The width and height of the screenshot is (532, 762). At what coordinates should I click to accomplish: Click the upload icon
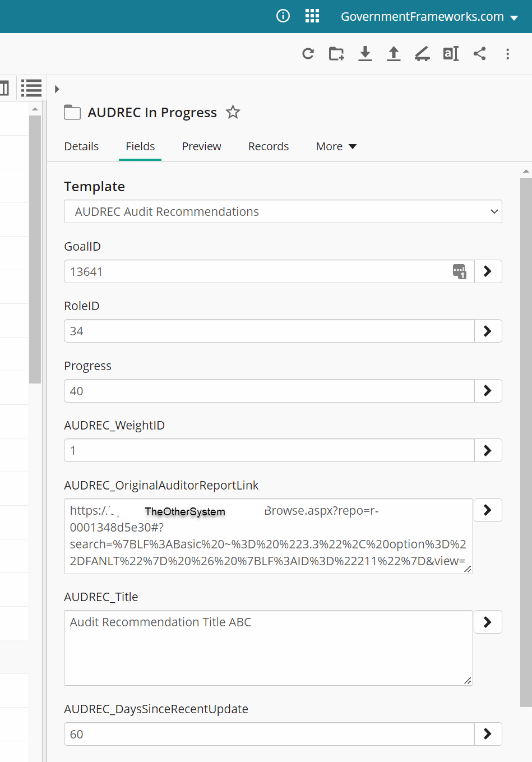coord(394,54)
